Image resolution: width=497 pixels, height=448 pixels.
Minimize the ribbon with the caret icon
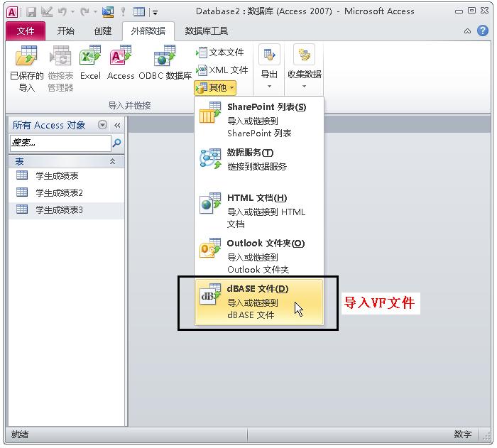(467, 31)
